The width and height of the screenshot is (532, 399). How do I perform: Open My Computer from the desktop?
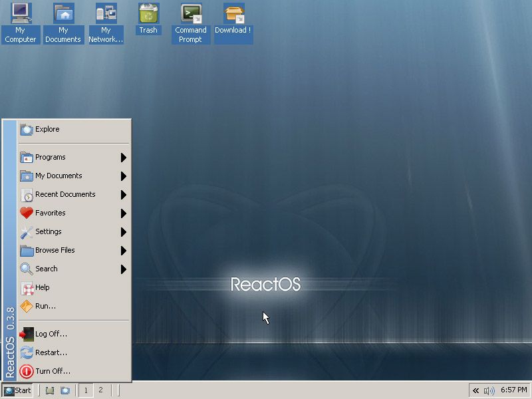[x=21, y=17]
